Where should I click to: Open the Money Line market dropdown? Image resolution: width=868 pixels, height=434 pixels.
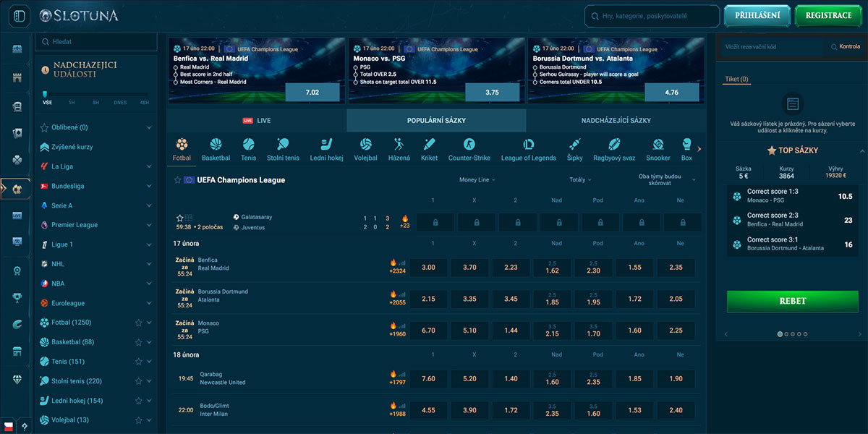click(477, 179)
